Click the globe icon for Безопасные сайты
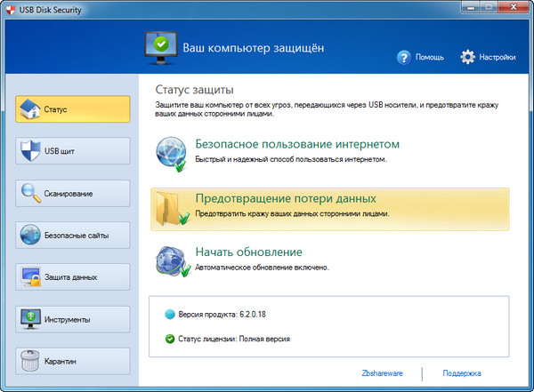Viewport: 534px width, 392px height. [29, 235]
